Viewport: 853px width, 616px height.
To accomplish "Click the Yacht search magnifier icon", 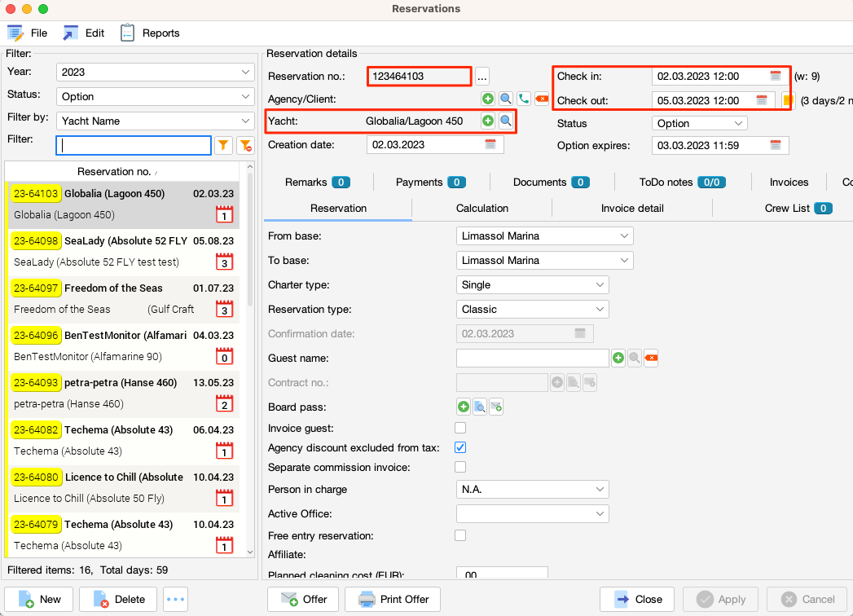I will tap(506, 121).
